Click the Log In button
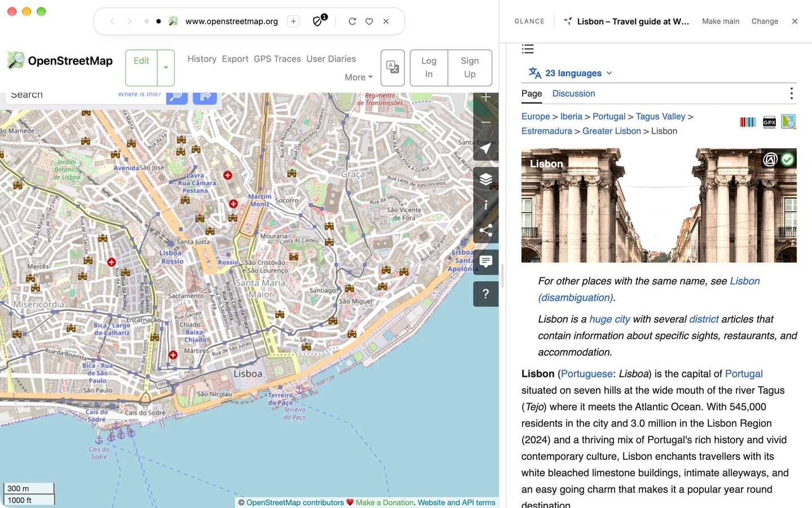Screen dimensions: 812x508 click(x=429, y=68)
